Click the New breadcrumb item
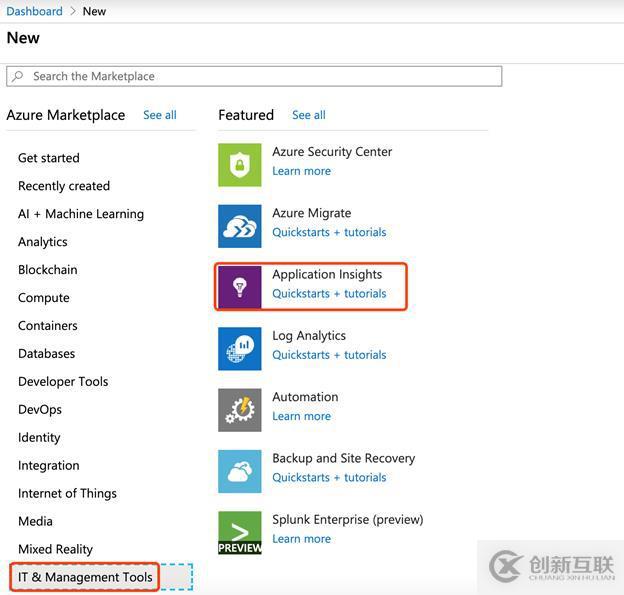 pyautogui.click(x=94, y=11)
